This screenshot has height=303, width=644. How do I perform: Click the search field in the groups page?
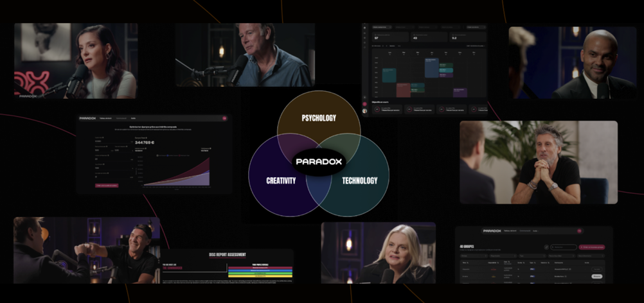(564, 247)
